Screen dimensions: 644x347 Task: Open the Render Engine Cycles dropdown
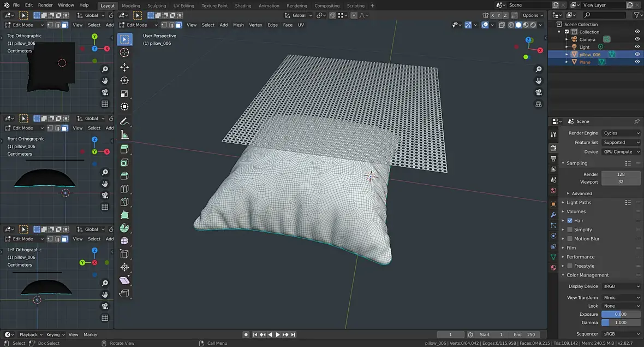click(x=621, y=133)
